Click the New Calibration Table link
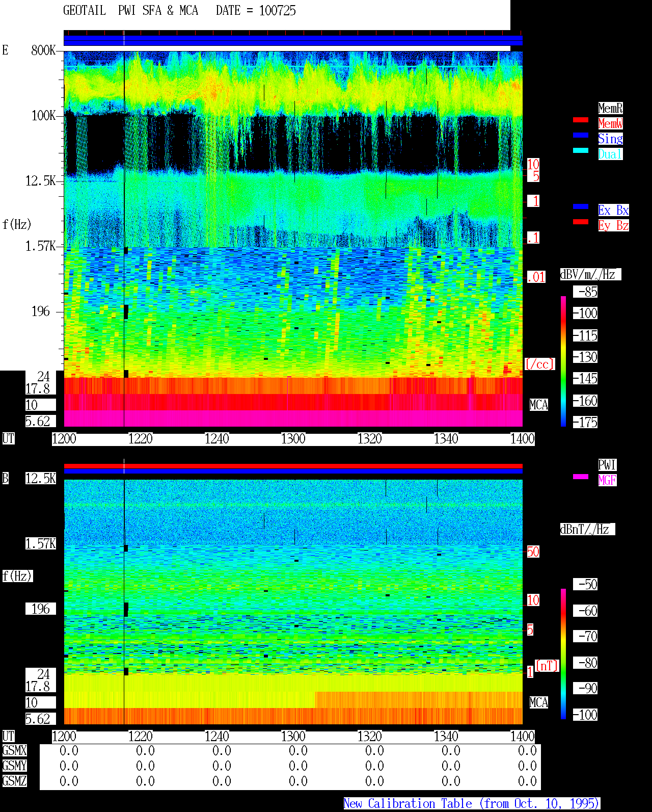 [x=472, y=804]
